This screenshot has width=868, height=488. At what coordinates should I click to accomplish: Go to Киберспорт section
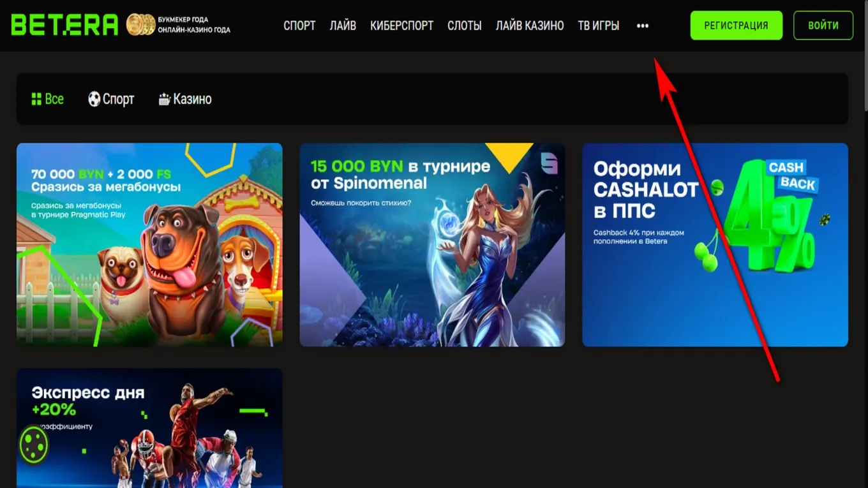(401, 26)
